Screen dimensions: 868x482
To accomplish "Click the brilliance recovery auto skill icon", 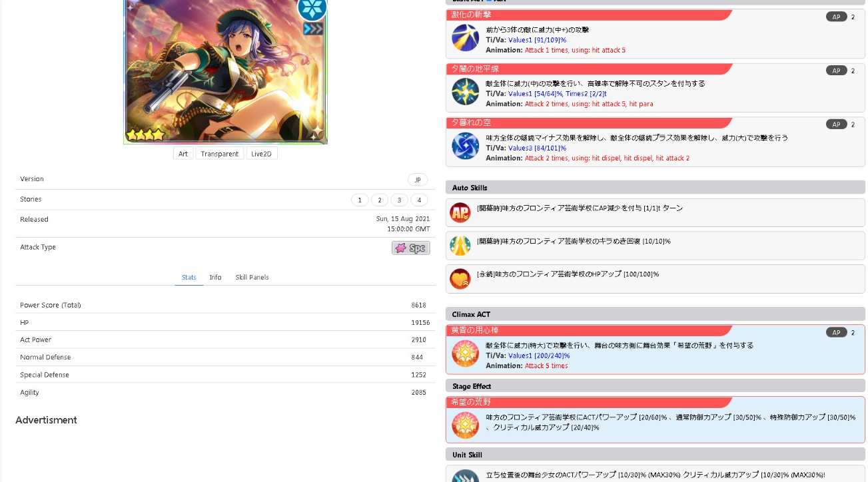I will 460,246.
